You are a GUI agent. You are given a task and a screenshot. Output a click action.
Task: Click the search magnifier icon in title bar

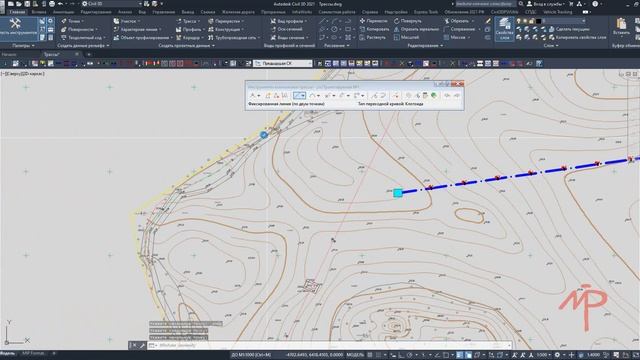521,4
